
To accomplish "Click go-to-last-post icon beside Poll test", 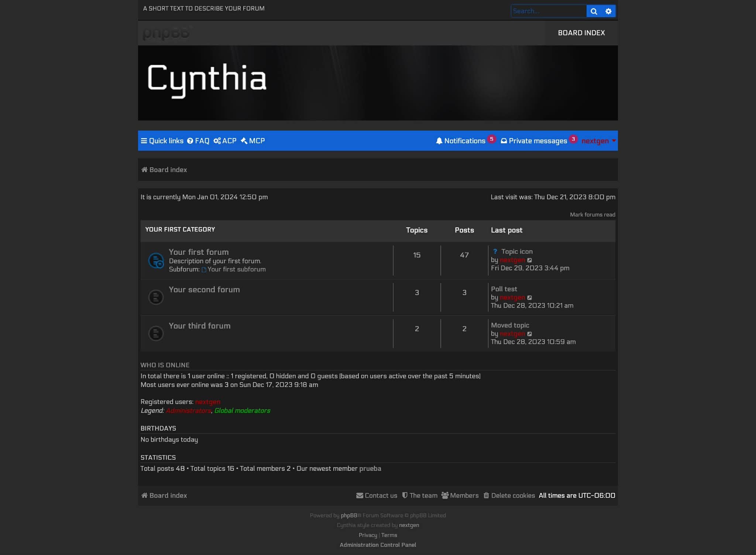I will [530, 298].
